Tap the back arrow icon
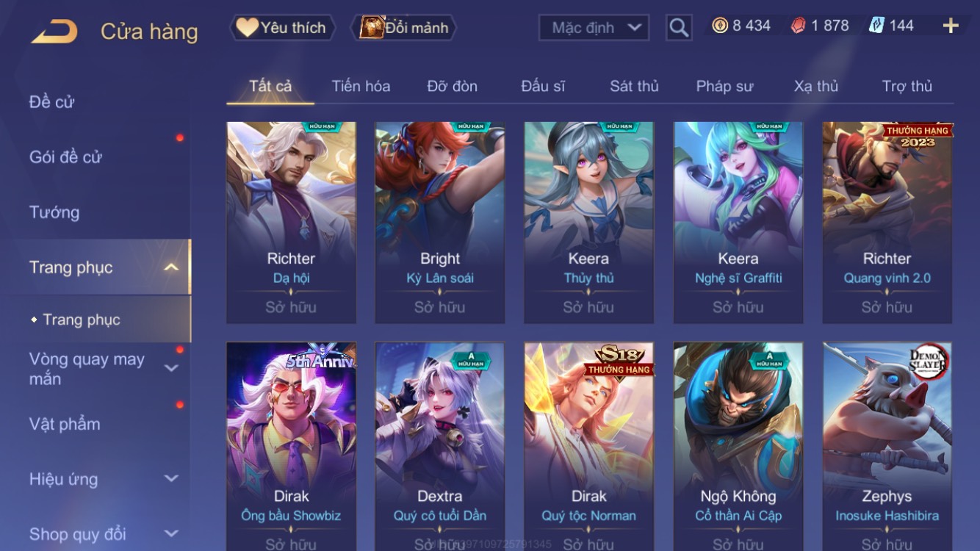Image resolution: width=980 pixels, height=551 pixels. [x=54, y=31]
